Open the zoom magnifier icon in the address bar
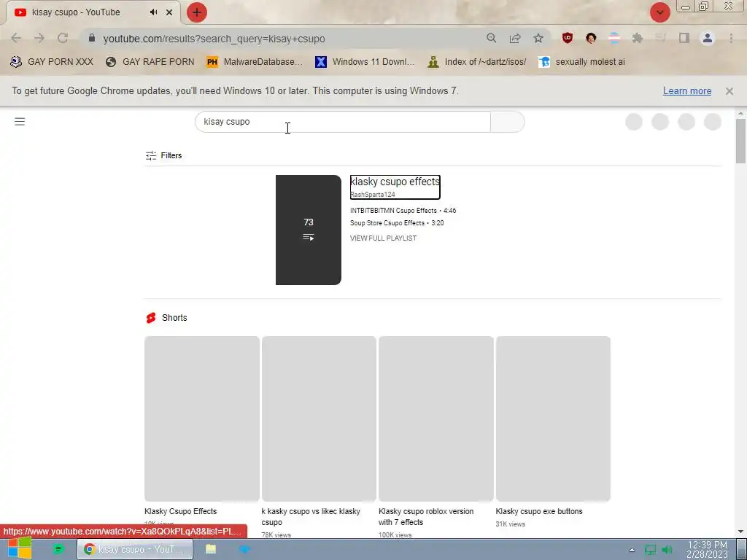The width and height of the screenshot is (747, 560). click(492, 38)
